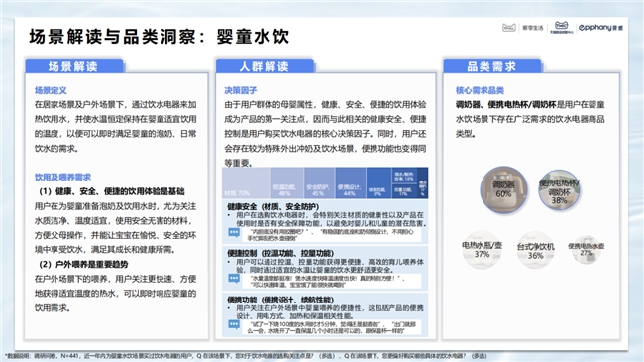Click the 安全防护 45% bar segment
Image resolution: width=644 pixels, height=362 pixels.
coord(320,183)
